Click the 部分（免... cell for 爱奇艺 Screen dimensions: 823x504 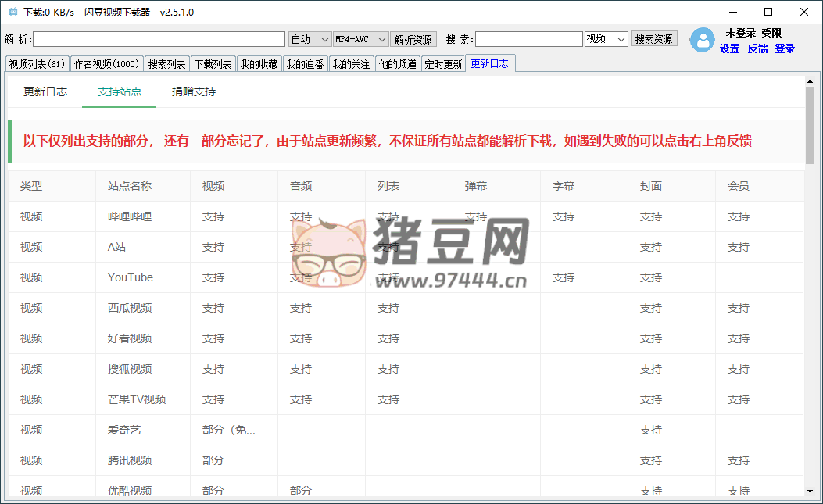point(234,430)
